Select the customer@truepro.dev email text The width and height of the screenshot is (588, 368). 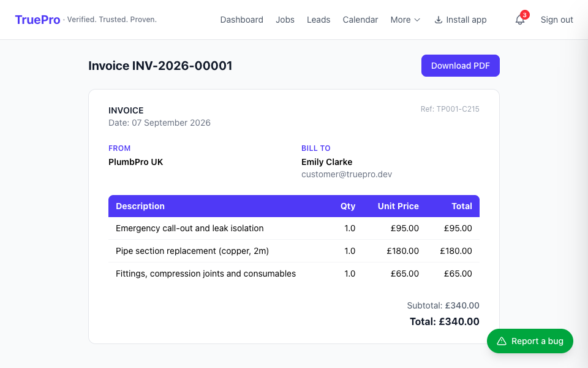coord(347,174)
